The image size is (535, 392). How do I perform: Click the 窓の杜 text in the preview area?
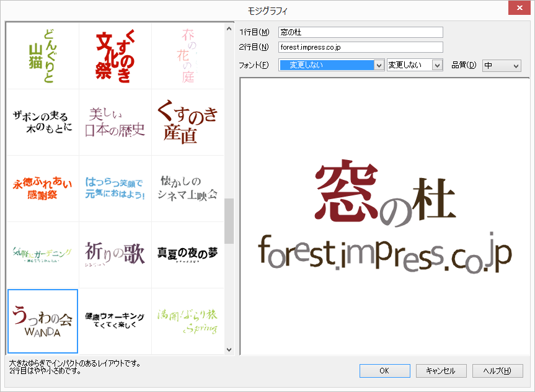point(385,193)
